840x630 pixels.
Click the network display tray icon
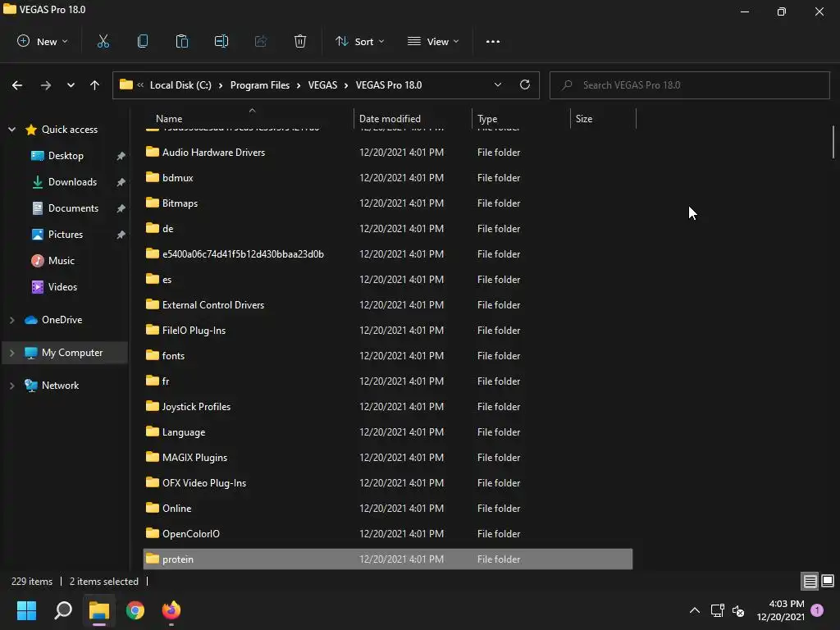point(717,610)
